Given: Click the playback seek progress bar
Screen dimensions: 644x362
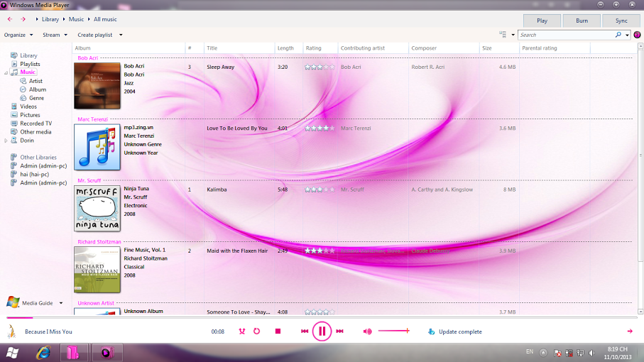Looking at the screenshot, I should pyautogui.click(x=322, y=318).
